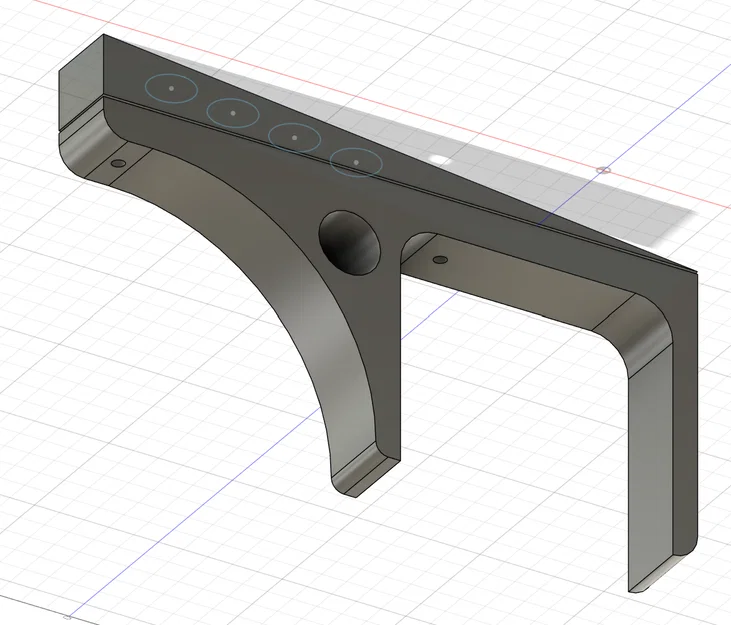Select the origin point where the axes intersect
This screenshot has height=625, width=731.
tap(604, 170)
